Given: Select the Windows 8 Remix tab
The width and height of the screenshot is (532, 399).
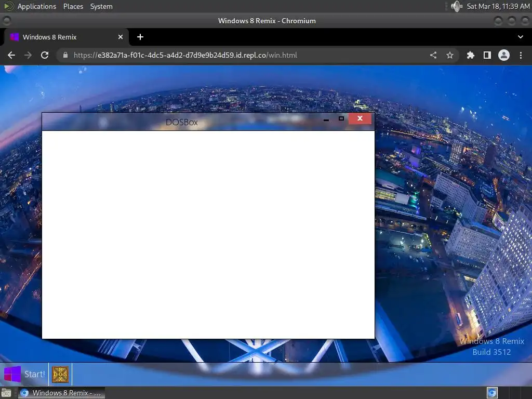Looking at the screenshot, I should (66, 37).
